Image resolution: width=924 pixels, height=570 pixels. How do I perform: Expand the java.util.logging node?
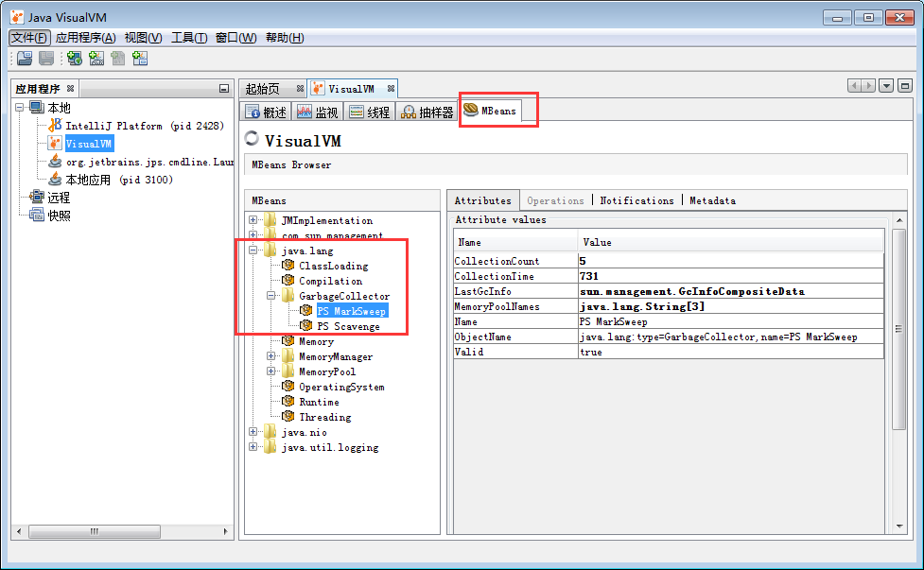(x=252, y=447)
